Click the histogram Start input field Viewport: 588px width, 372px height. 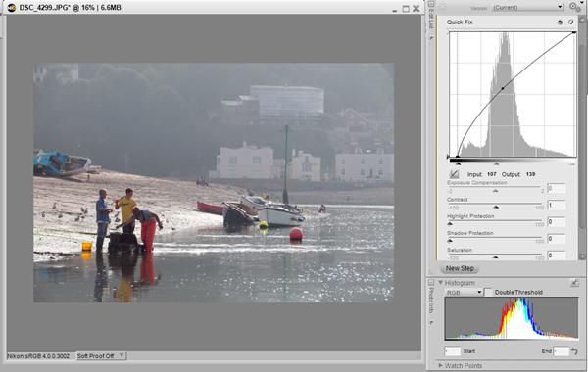coord(452,351)
